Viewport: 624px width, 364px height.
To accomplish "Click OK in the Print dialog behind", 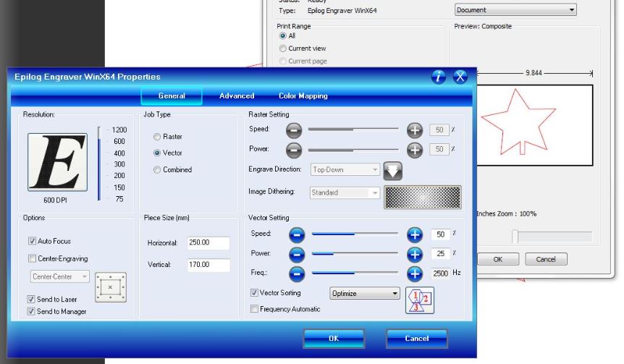I will pyautogui.click(x=498, y=259).
